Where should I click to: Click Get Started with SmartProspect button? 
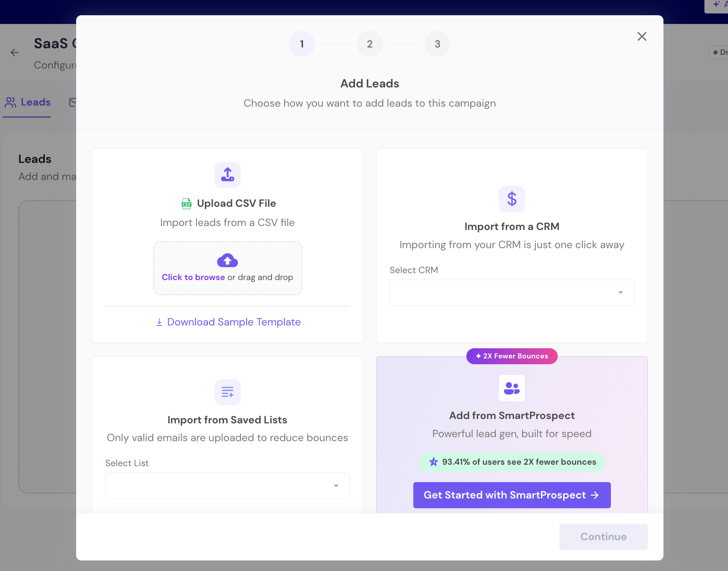click(512, 495)
